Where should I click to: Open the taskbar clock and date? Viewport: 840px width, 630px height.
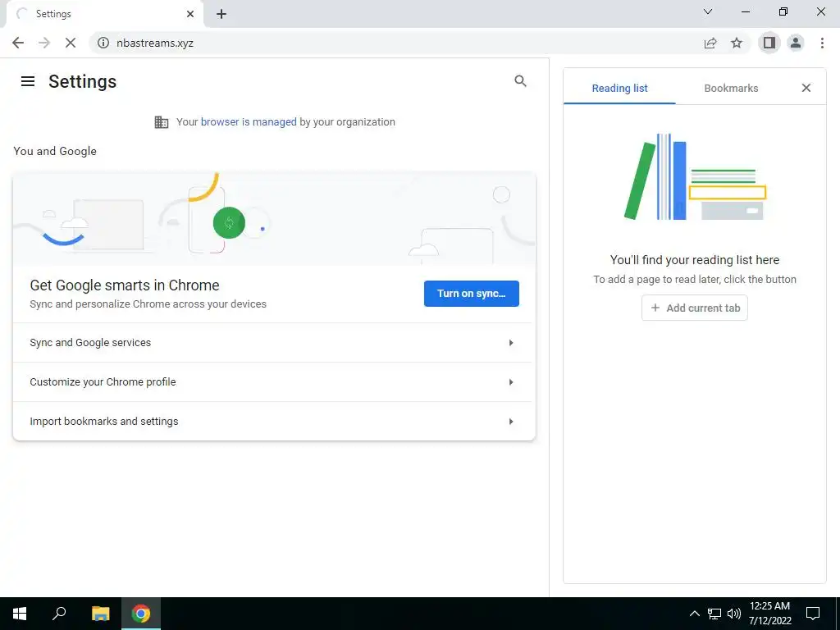tap(769, 614)
